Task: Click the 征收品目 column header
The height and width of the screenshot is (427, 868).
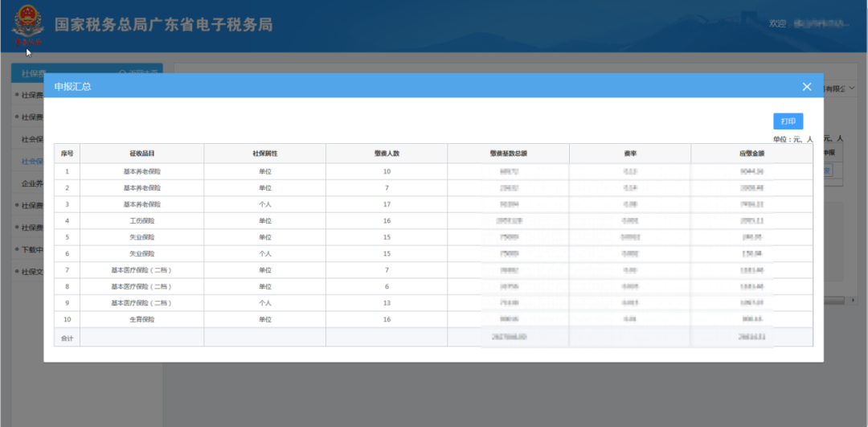Action: [141, 154]
